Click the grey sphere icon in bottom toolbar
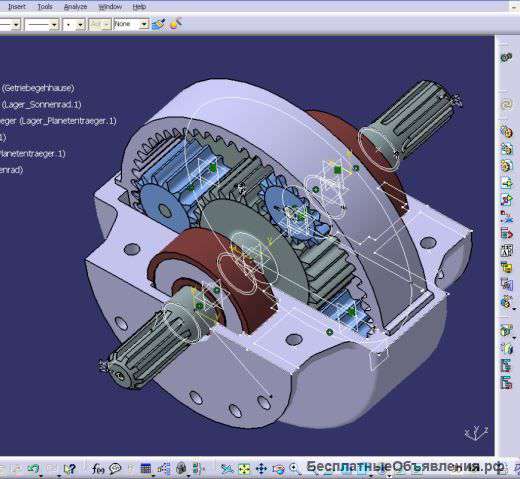 [181, 469]
